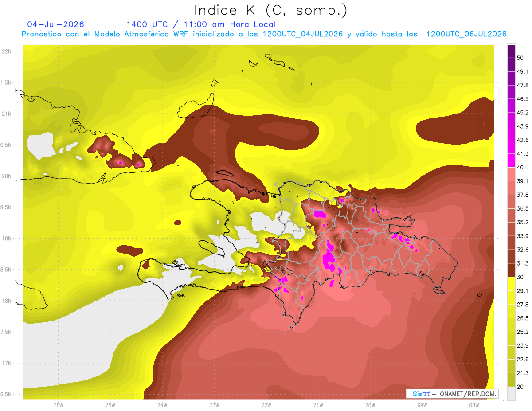
Task: Select the colorbar value '39.1'
Action: click(x=522, y=181)
